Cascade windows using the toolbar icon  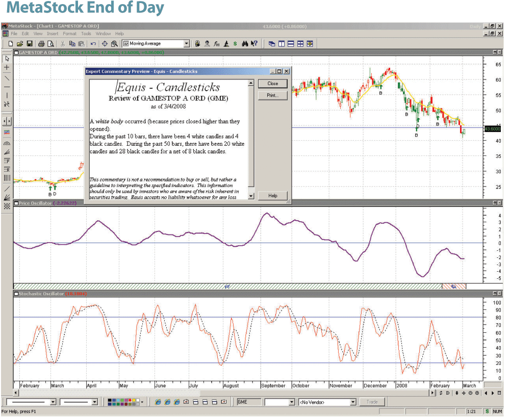[272, 43]
